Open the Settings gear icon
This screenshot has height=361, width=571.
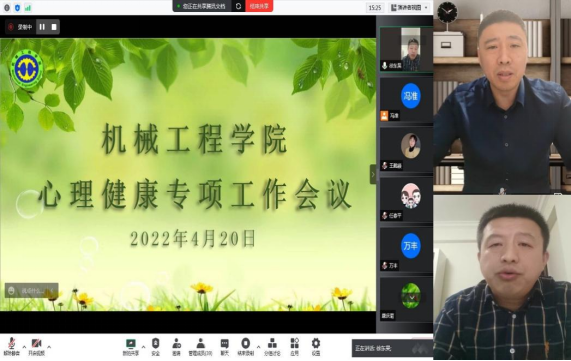(316, 346)
